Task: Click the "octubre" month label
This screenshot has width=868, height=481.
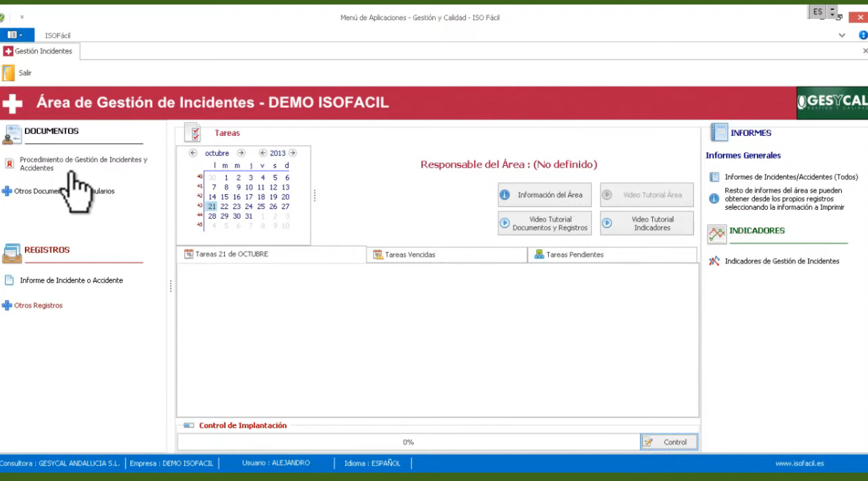Action: click(x=217, y=153)
